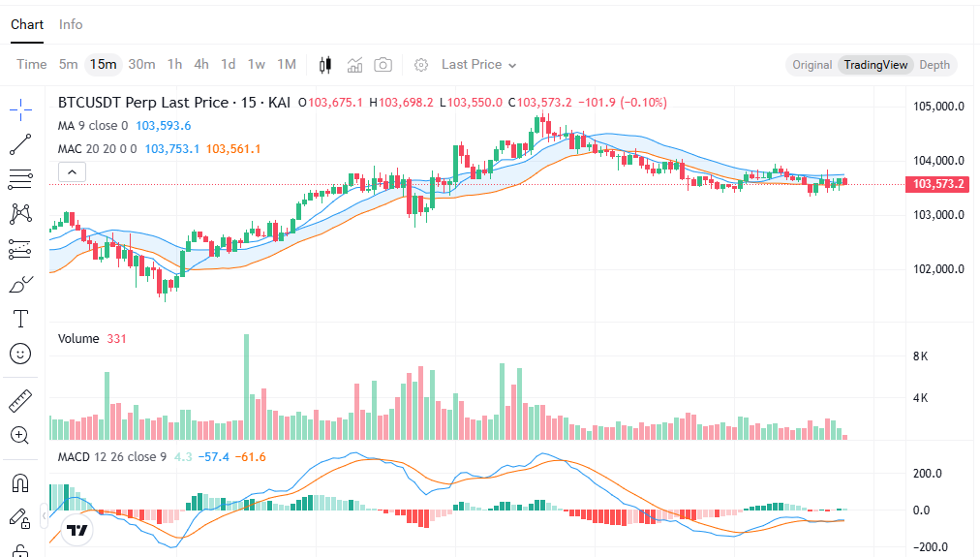Viewport: 980px width, 557px height.
Task: Click the 104,000.0 price axis label
Action: point(938,161)
